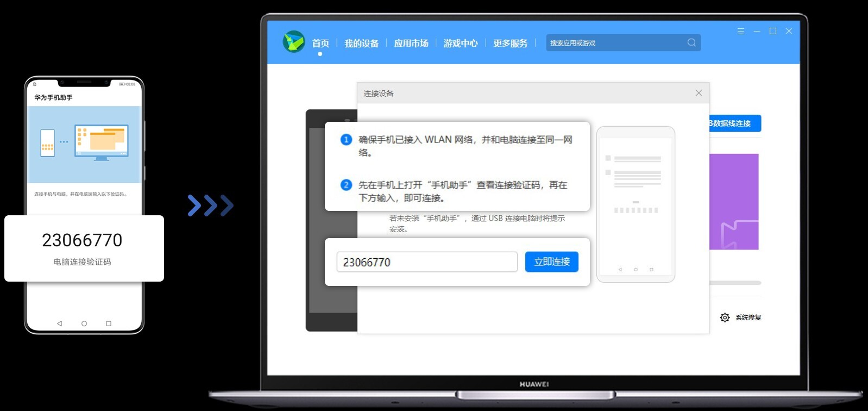Screen dimensions: 868x411
Task: Click the HiSuite logo icon
Action: tap(294, 42)
